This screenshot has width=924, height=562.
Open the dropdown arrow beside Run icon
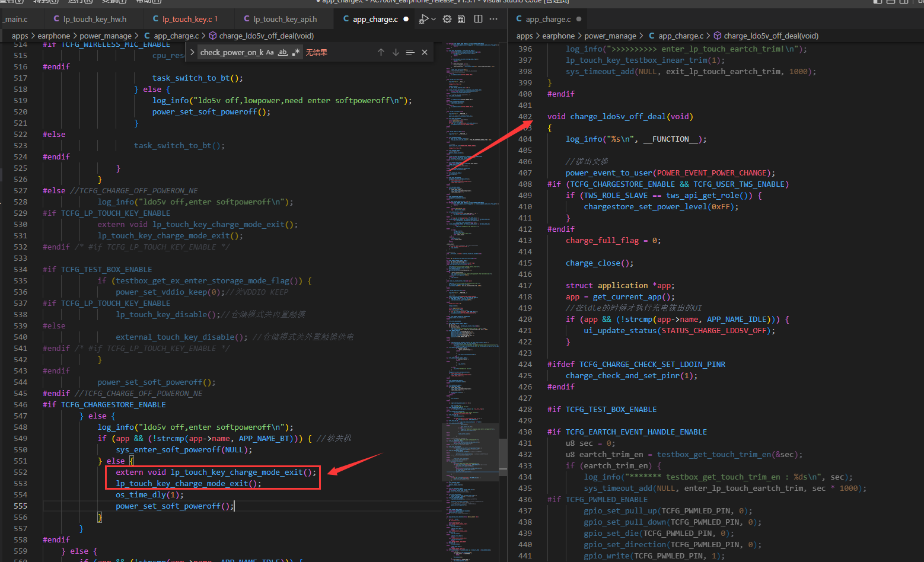click(x=434, y=19)
